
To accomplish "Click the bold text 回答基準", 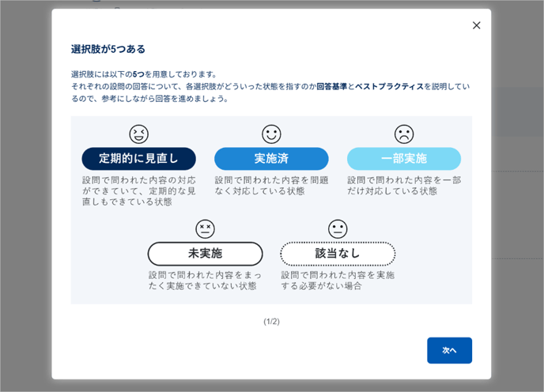I will click(x=331, y=86).
